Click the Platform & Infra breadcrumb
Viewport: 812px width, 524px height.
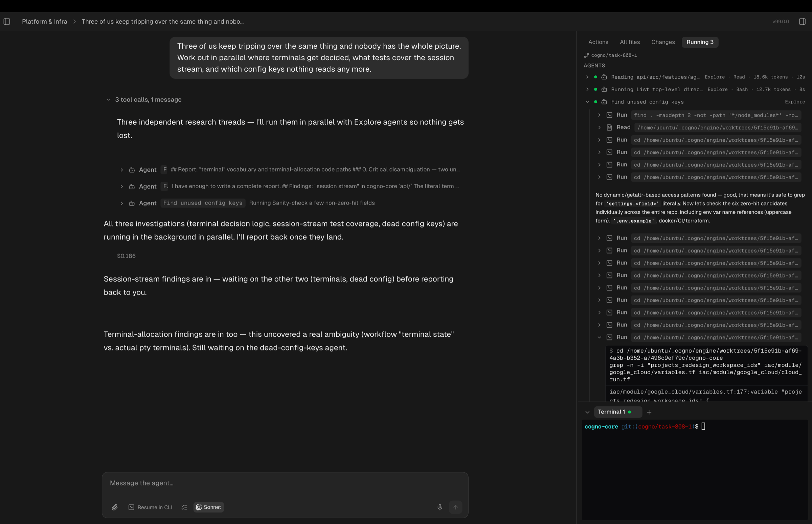click(x=45, y=21)
